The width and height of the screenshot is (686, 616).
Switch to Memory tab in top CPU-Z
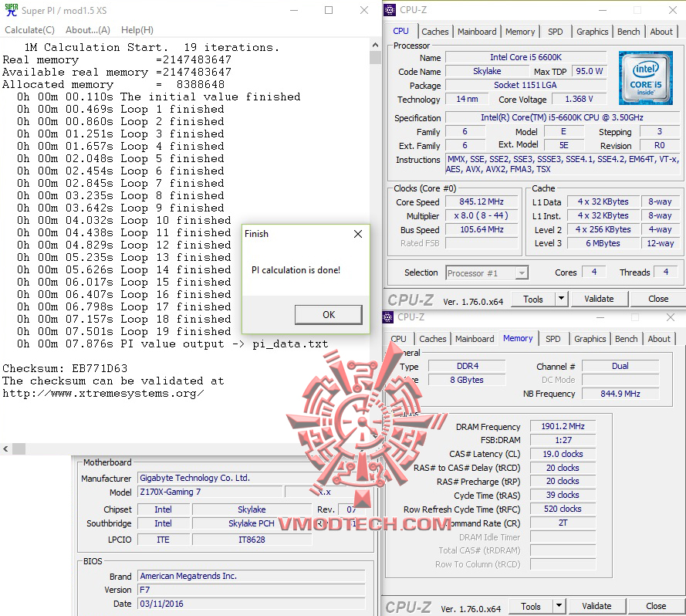[520, 32]
